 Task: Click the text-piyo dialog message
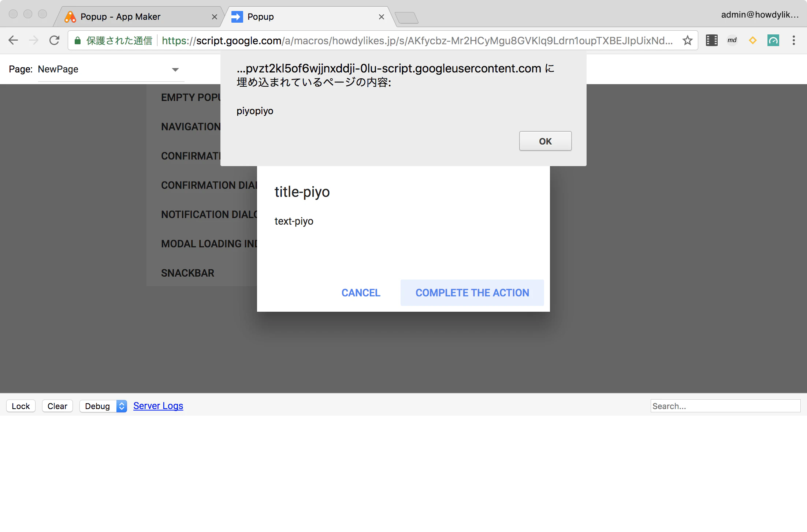[294, 221]
